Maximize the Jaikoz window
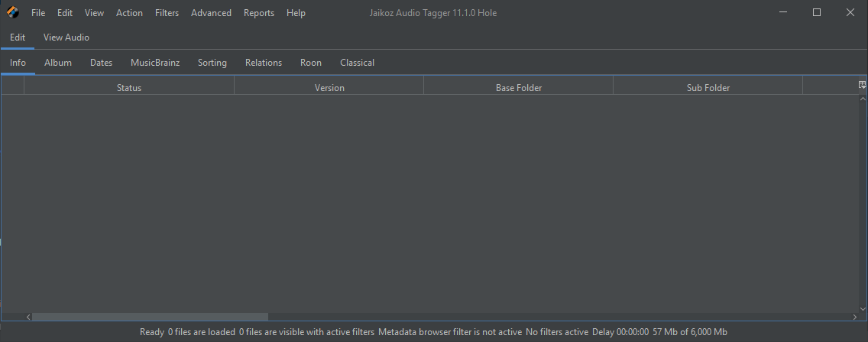This screenshot has height=342, width=868. (x=817, y=13)
